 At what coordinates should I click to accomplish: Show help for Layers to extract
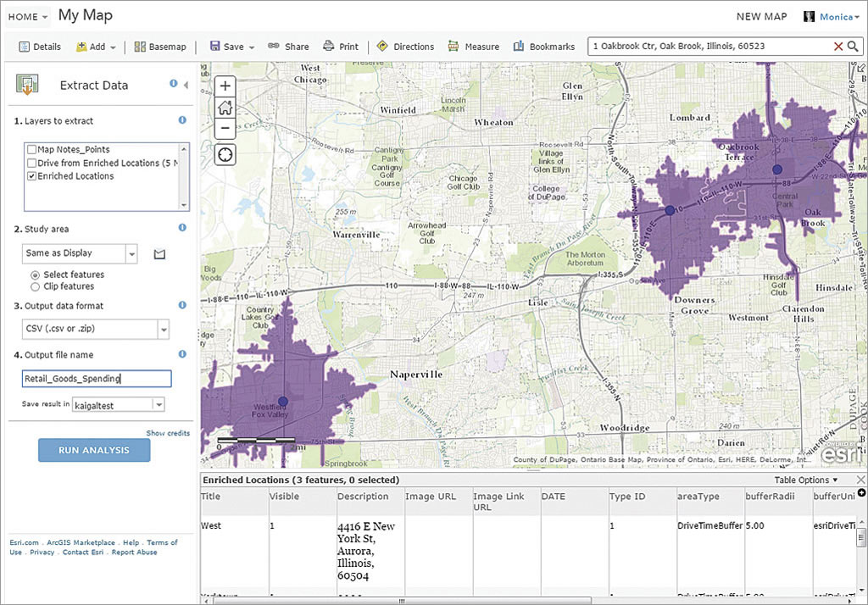click(x=182, y=120)
